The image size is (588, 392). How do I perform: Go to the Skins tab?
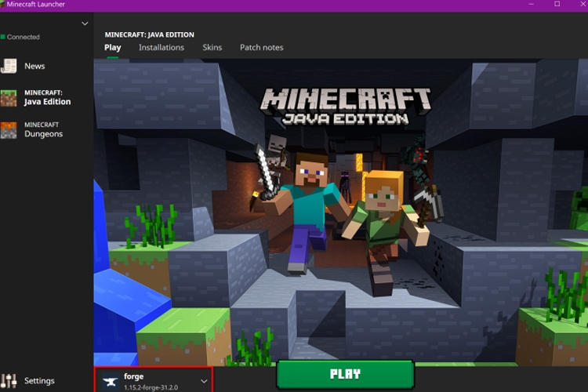click(x=212, y=48)
